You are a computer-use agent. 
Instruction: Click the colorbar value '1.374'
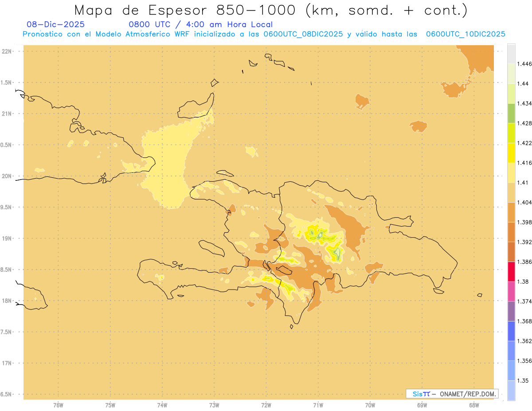pyautogui.click(x=524, y=301)
